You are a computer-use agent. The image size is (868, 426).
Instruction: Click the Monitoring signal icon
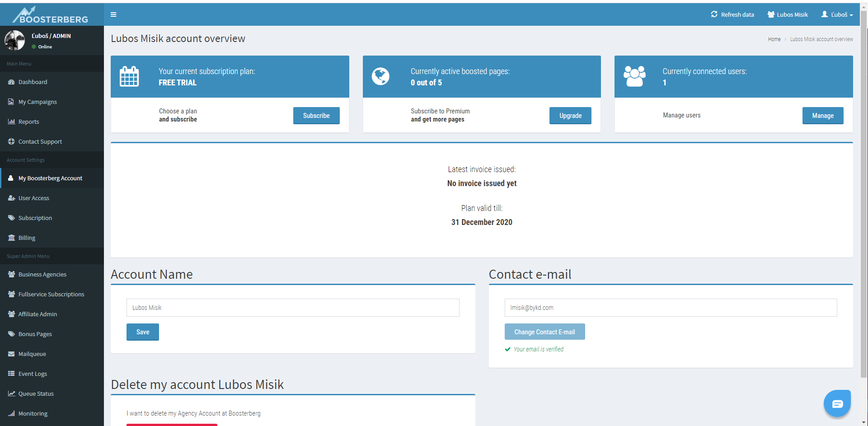pyautogui.click(x=11, y=413)
